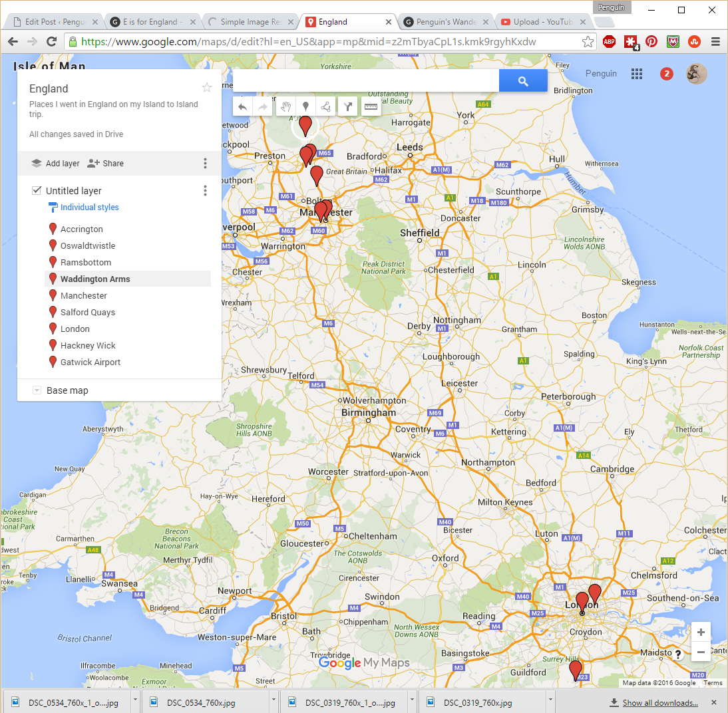Open the map help question mark
The width and height of the screenshot is (728, 713).
(x=678, y=654)
